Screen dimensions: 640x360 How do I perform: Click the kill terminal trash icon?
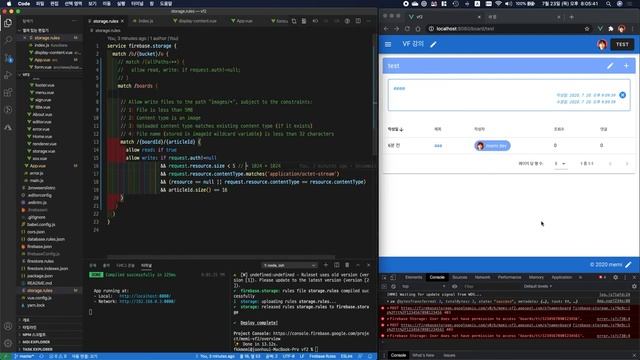click(347, 265)
